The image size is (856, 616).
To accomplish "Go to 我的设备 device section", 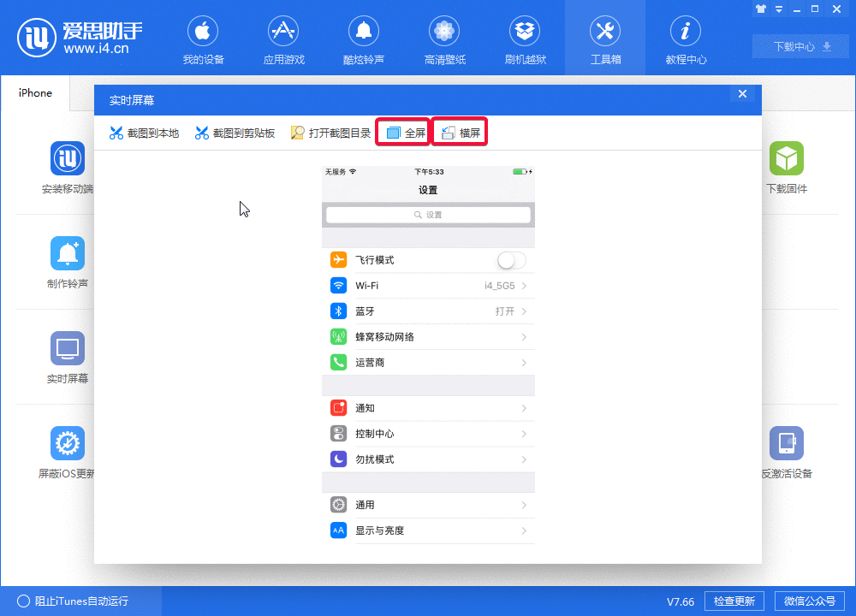I will point(203,38).
